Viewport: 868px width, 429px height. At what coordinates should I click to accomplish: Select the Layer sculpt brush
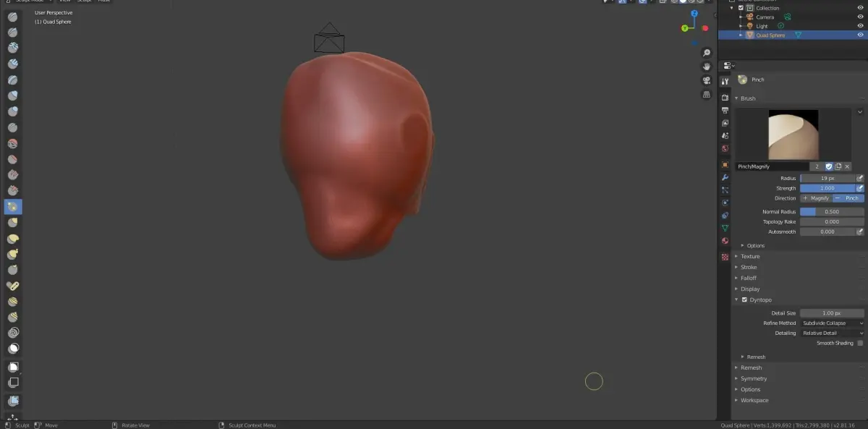[13, 80]
